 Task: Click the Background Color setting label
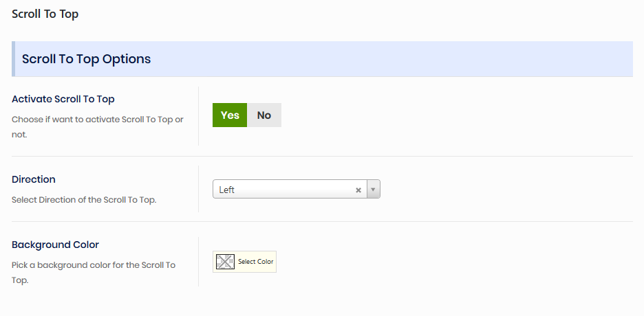[x=56, y=245]
